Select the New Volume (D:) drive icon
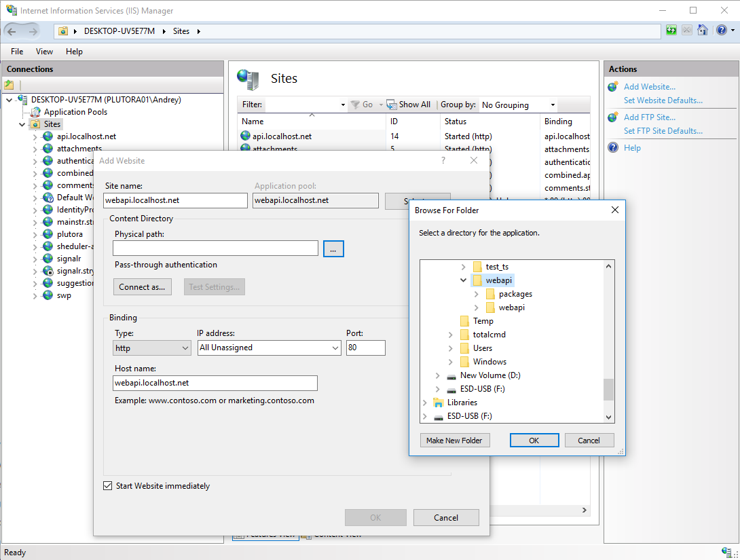Image resolution: width=740 pixels, height=560 pixels. (451, 376)
